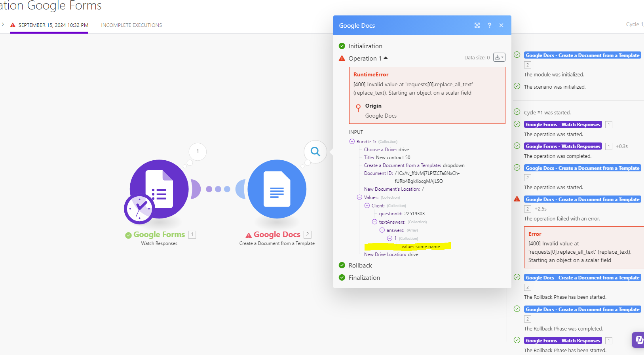644x355 pixels.
Task: Click the magnifier bubble above Google Docs module
Action: (x=315, y=151)
